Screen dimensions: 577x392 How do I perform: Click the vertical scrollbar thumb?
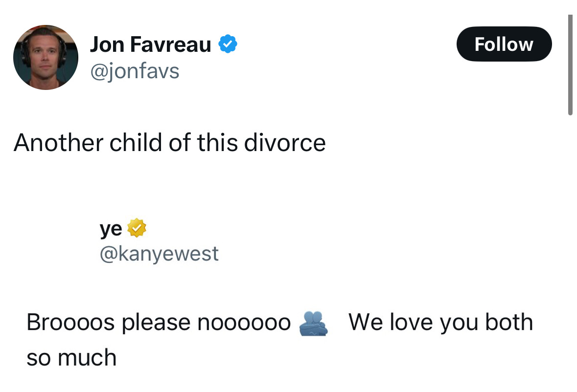(570, 65)
